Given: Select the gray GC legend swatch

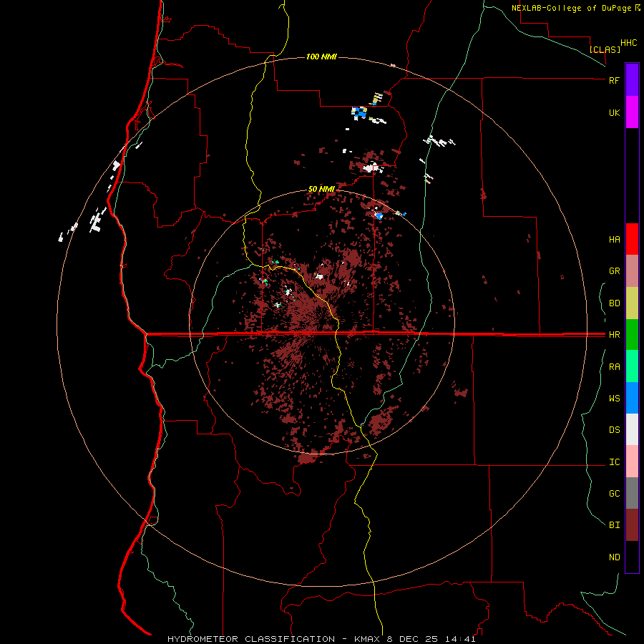Looking at the screenshot, I should [x=632, y=493].
